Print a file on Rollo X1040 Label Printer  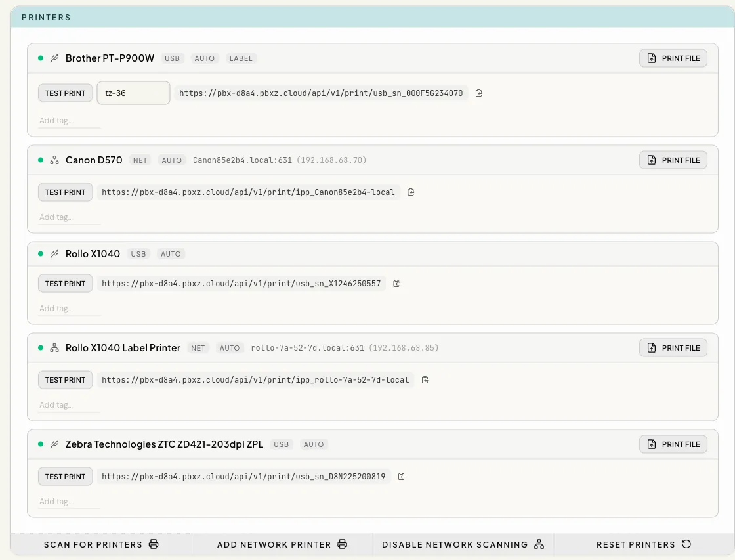tap(673, 347)
